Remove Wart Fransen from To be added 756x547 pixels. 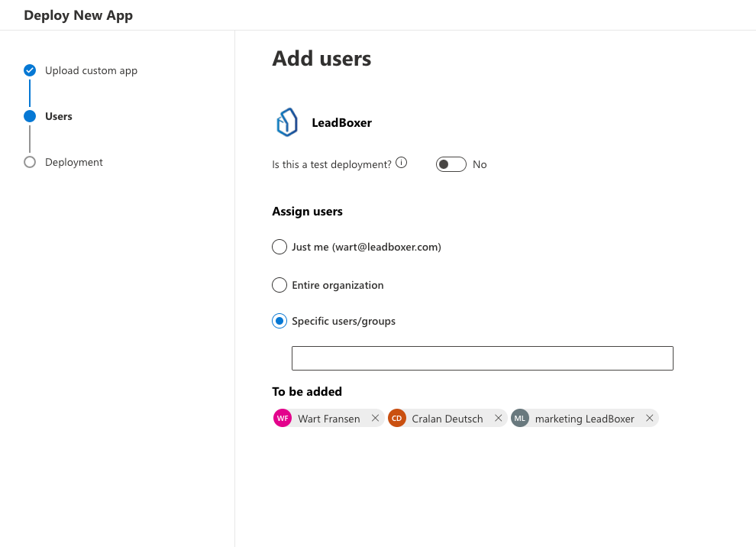pyautogui.click(x=375, y=418)
